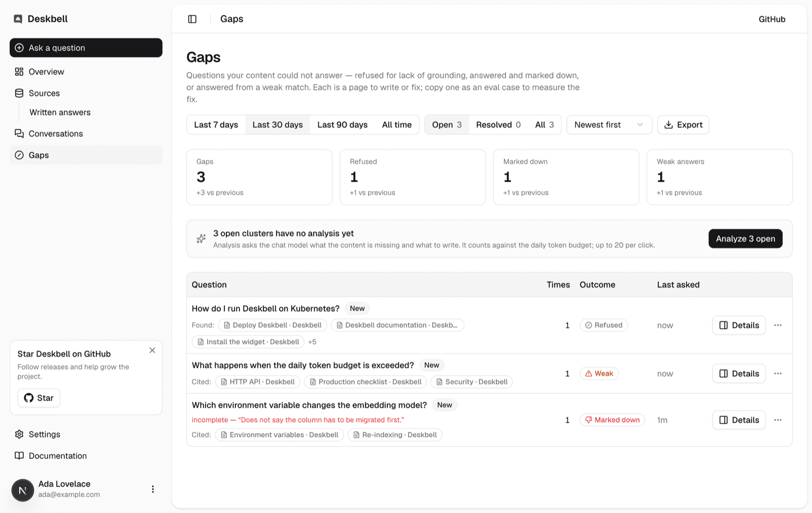This screenshot has height=513, width=812.
Task: Dismiss the Star Deskbell on GitHub card
Action: tap(152, 351)
